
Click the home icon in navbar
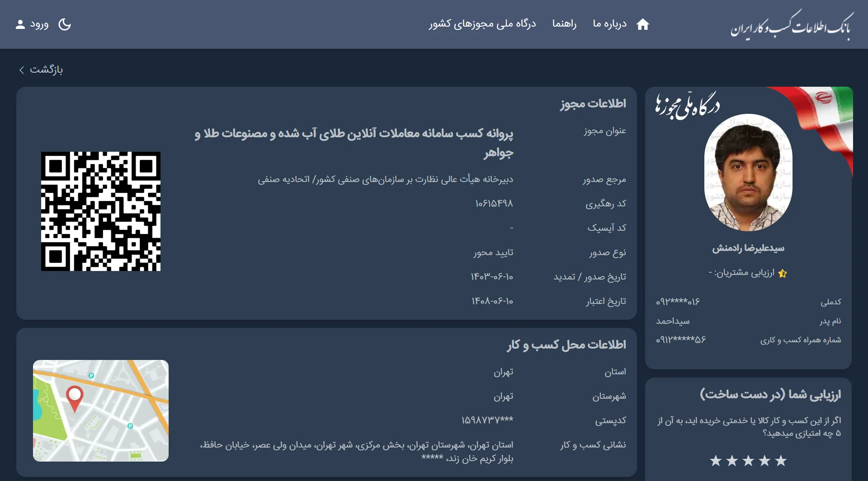tap(642, 24)
